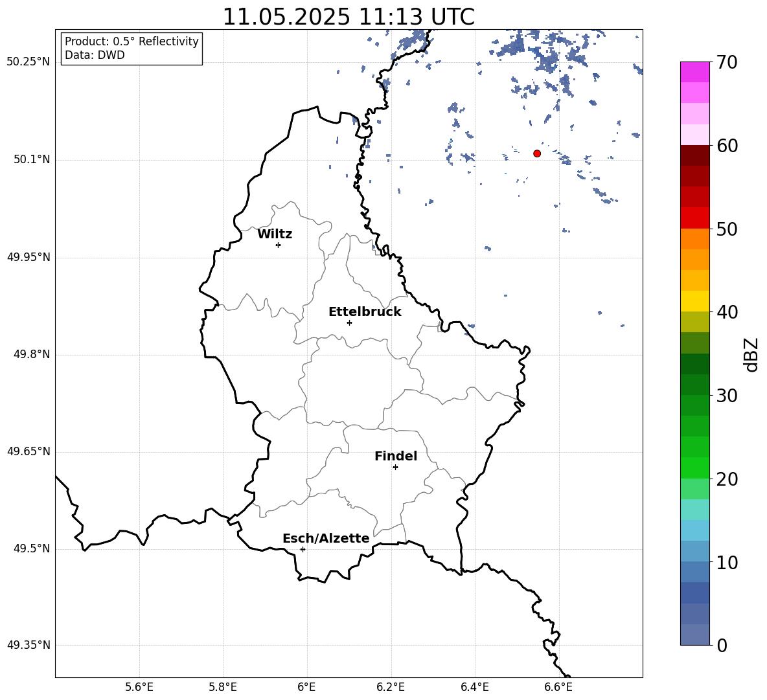Select the olive swatch just below 40 dBZ
The height and width of the screenshot is (700, 767).
coord(695,322)
